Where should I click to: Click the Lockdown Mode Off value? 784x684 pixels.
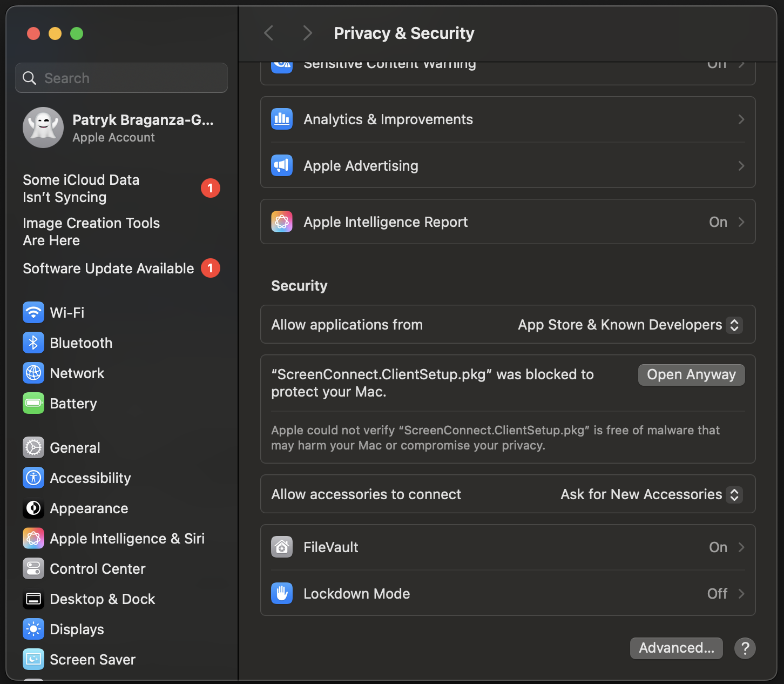tap(718, 594)
